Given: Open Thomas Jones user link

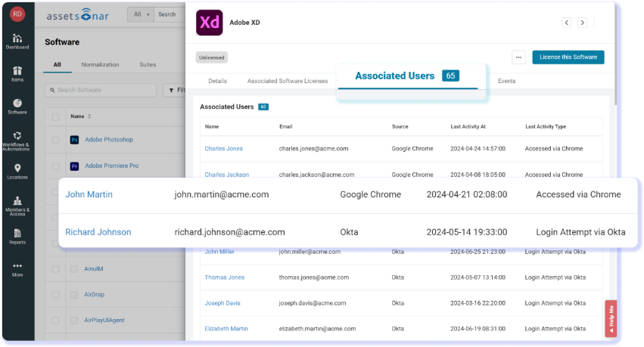Looking at the screenshot, I should pos(225,277).
